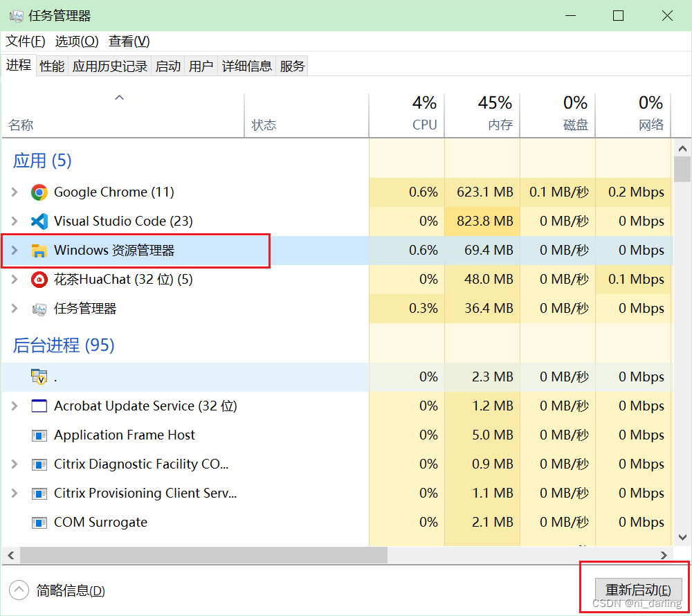Click the 623.1 MB Chrome memory cell
Image resolution: width=692 pixels, height=616 pixels.
click(482, 192)
